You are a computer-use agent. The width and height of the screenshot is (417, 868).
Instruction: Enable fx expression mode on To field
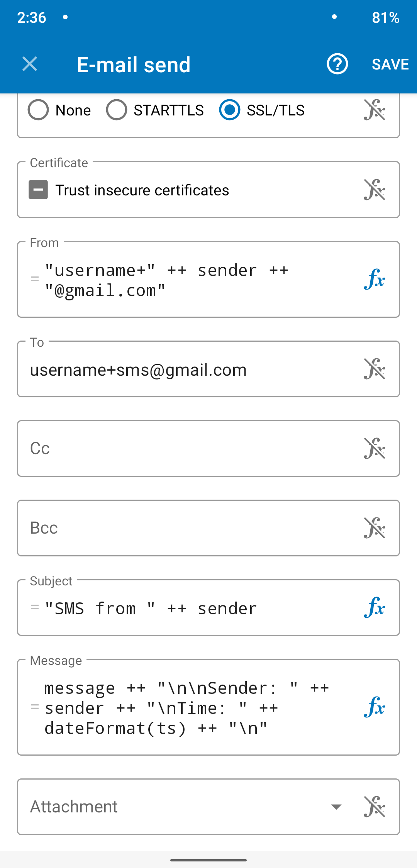tap(374, 369)
